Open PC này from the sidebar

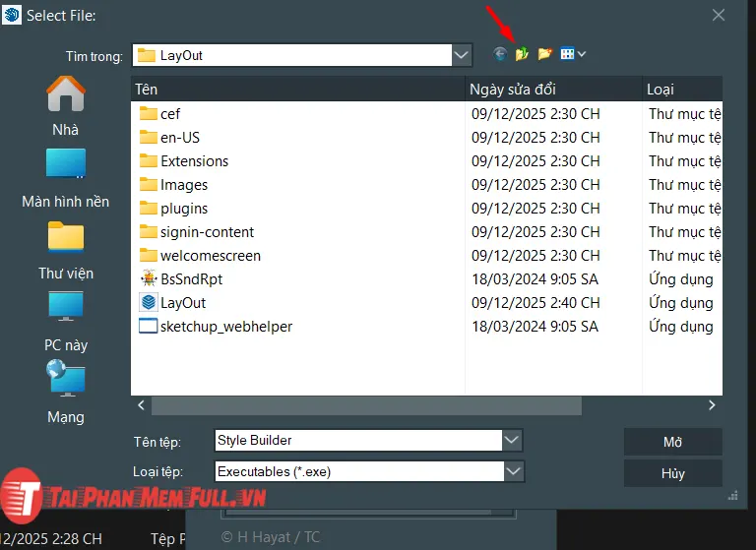(x=66, y=323)
